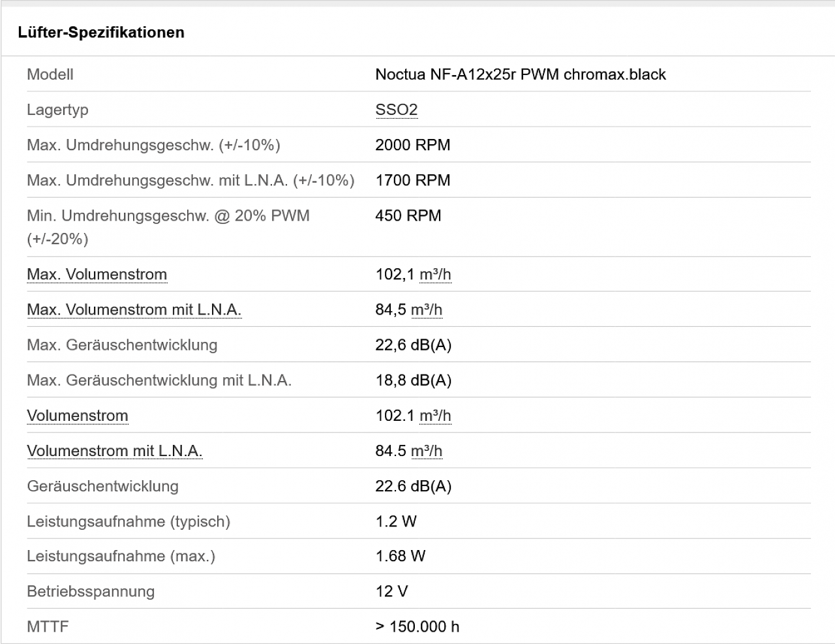Click the 18,8 dB(A) L.N.A. noise value
The width and height of the screenshot is (835, 644).
(x=413, y=380)
